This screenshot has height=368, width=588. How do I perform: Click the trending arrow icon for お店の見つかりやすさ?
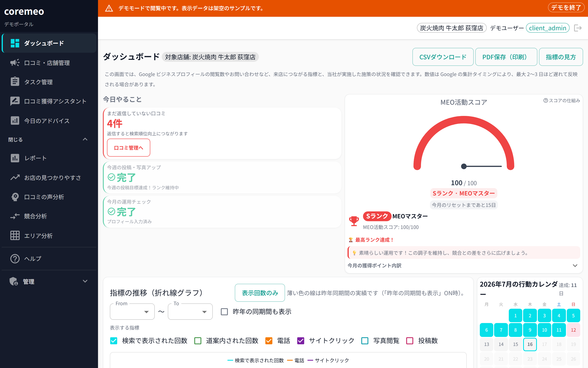[15, 177]
